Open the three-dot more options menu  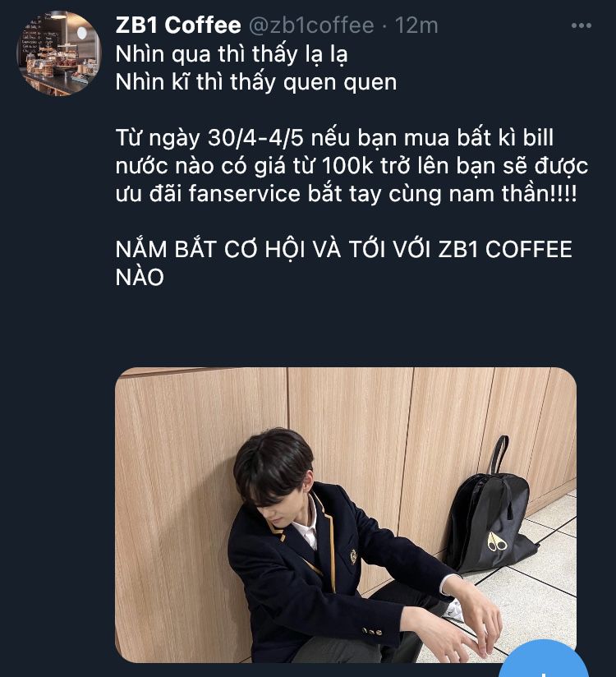click(581, 25)
